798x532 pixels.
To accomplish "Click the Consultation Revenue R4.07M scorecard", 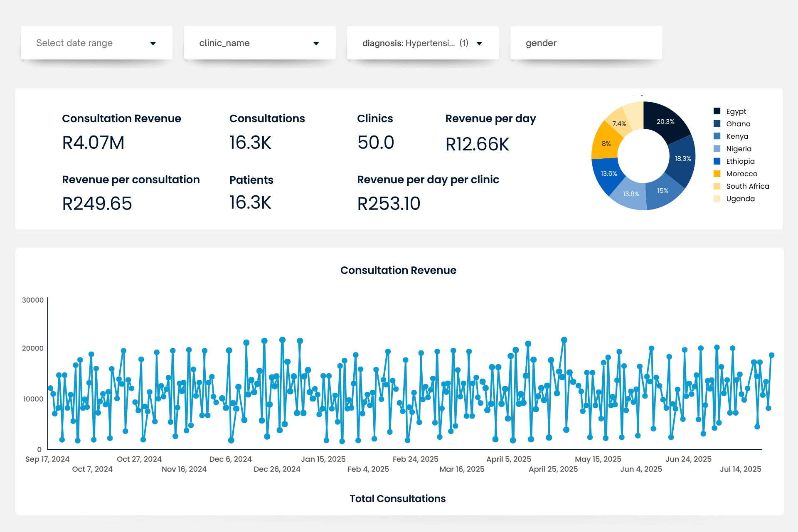I will click(93, 143).
